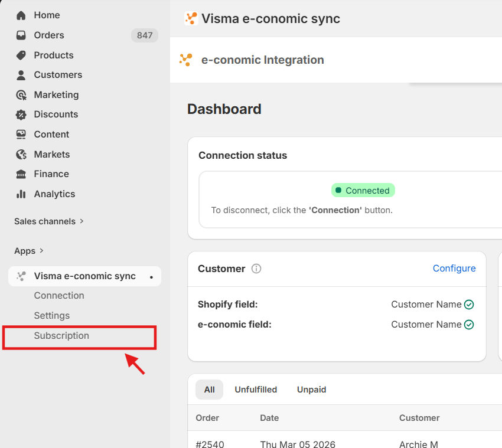Image resolution: width=502 pixels, height=448 pixels.
Task: Click the Order column header
Action: click(x=207, y=418)
